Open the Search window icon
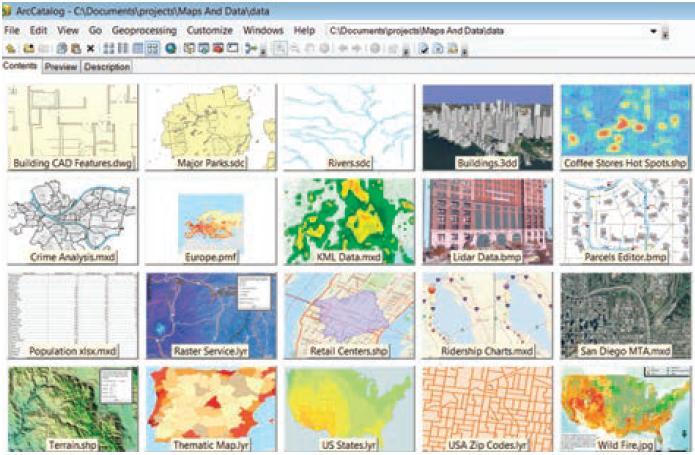 (x=203, y=48)
